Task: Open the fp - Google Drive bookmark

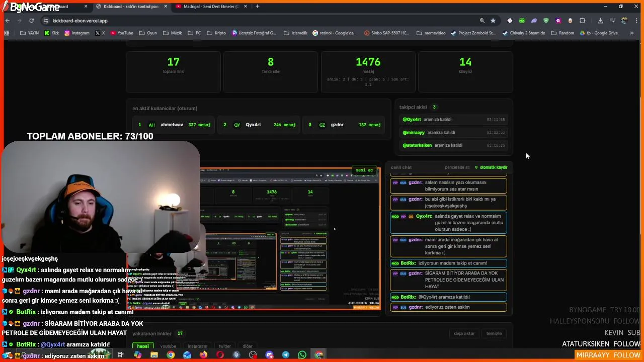Action: pyautogui.click(x=598, y=33)
